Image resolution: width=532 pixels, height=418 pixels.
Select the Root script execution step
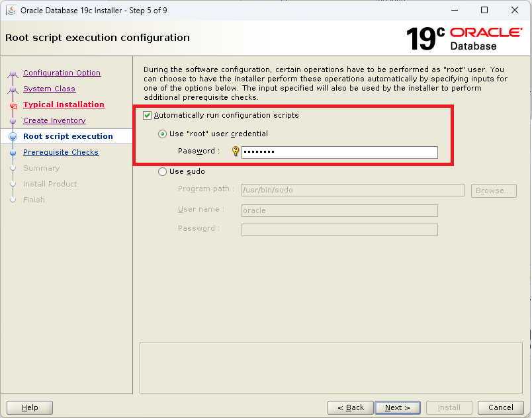click(x=68, y=136)
